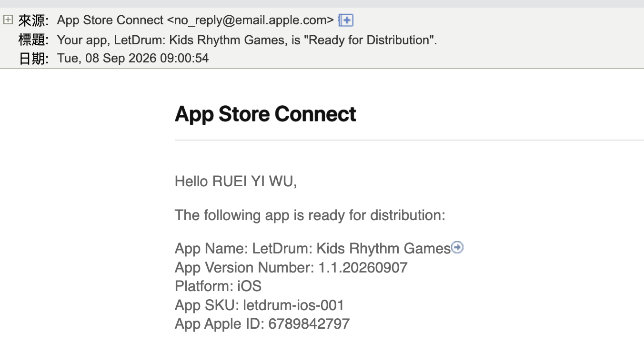644x343 pixels.
Task: Select sender App Store Connect <no_reply@email.apple.com>
Action: (x=195, y=20)
